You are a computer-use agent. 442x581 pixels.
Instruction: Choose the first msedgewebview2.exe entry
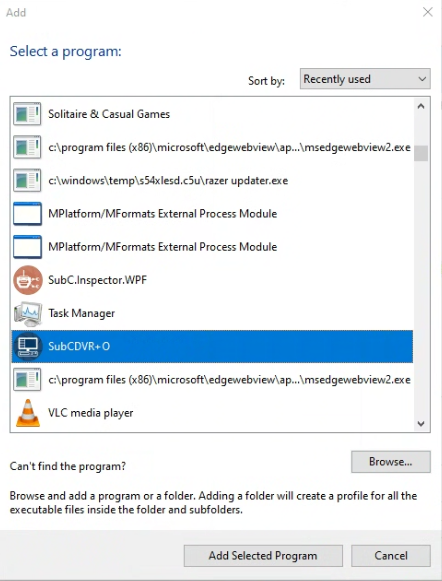click(x=212, y=147)
